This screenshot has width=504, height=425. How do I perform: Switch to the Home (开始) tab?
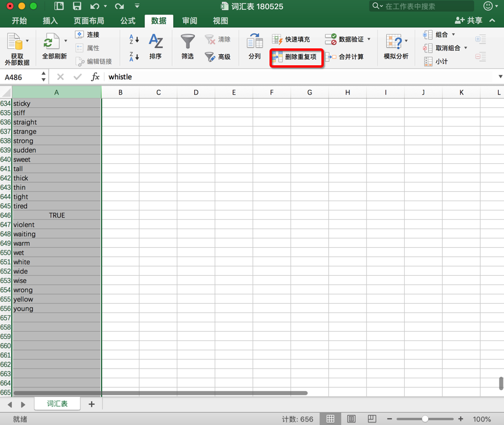(19, 21)
